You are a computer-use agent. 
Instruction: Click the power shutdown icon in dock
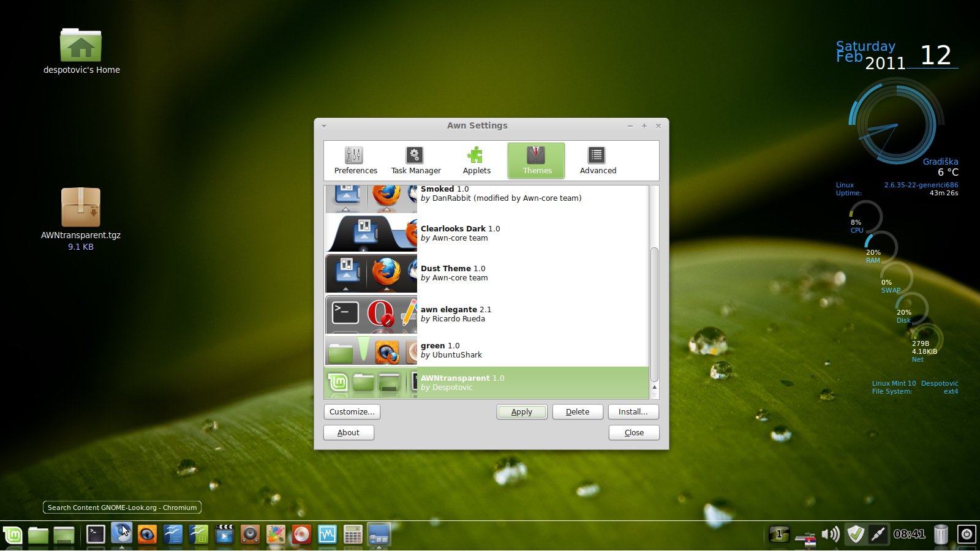967,534
